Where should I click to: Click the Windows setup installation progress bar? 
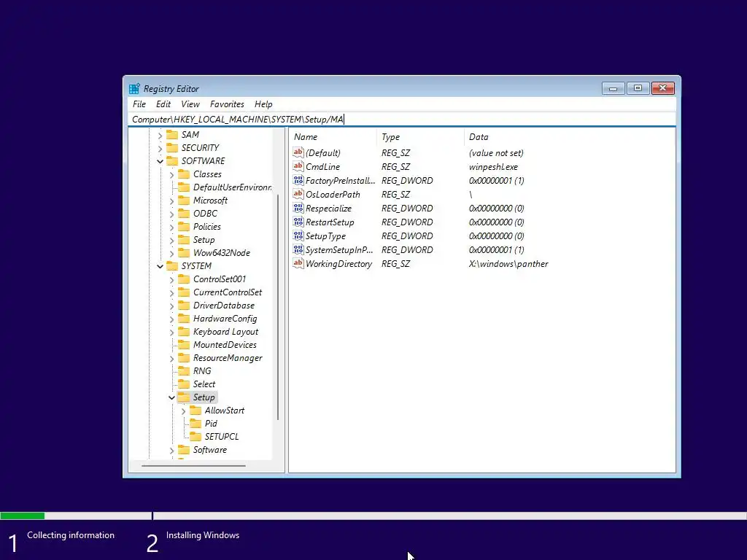tap(373, 516)
